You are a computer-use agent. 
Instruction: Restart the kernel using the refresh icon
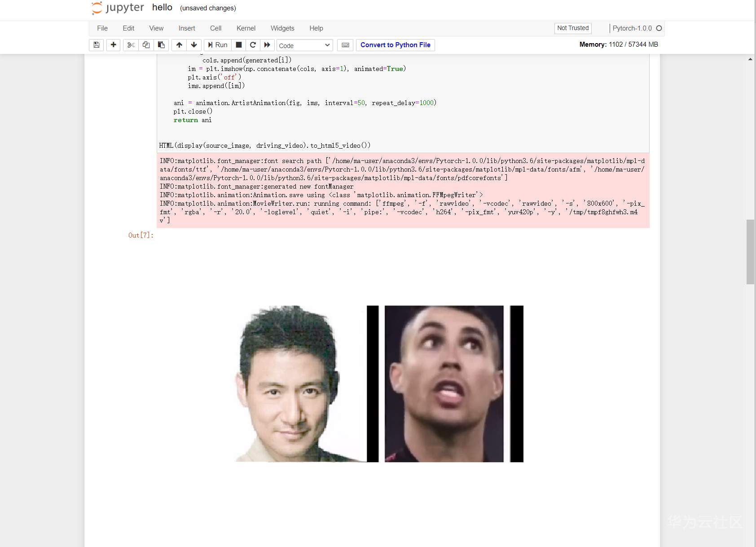pos(253,44)
